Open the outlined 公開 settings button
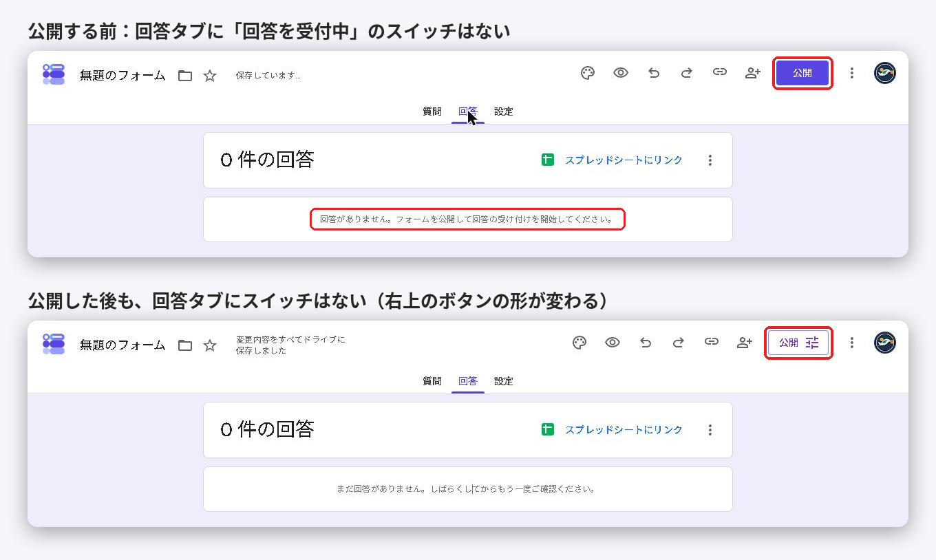Screen dimensions: 936x560 pos(798,343)
